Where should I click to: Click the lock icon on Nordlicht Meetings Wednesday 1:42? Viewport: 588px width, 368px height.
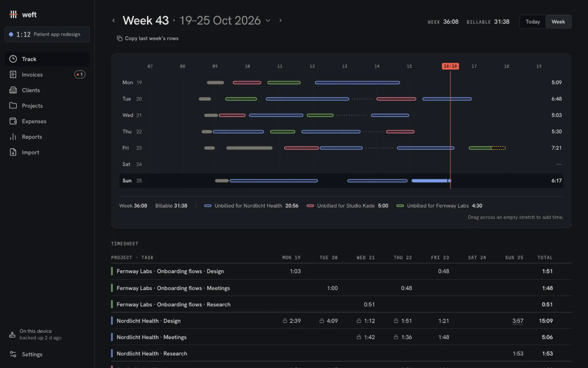pyautogui.click(x=359, y=337)
